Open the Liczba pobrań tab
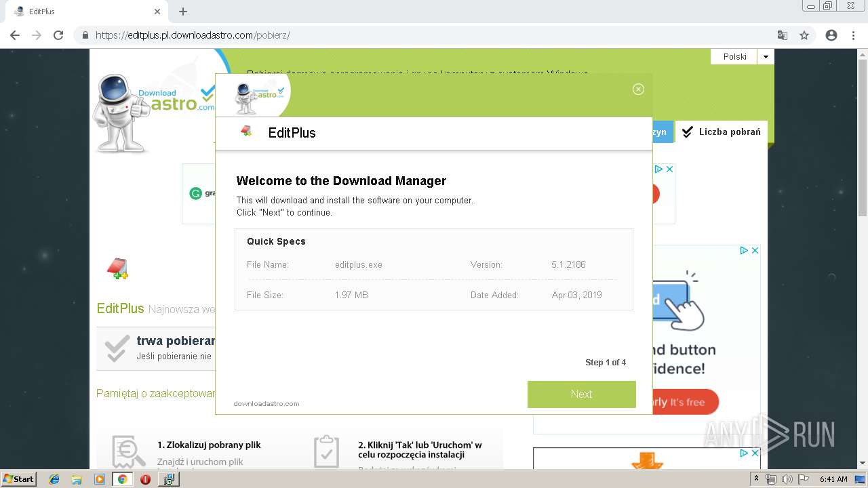The width and height of the screenshot is (868, 488). coord(722,132)
